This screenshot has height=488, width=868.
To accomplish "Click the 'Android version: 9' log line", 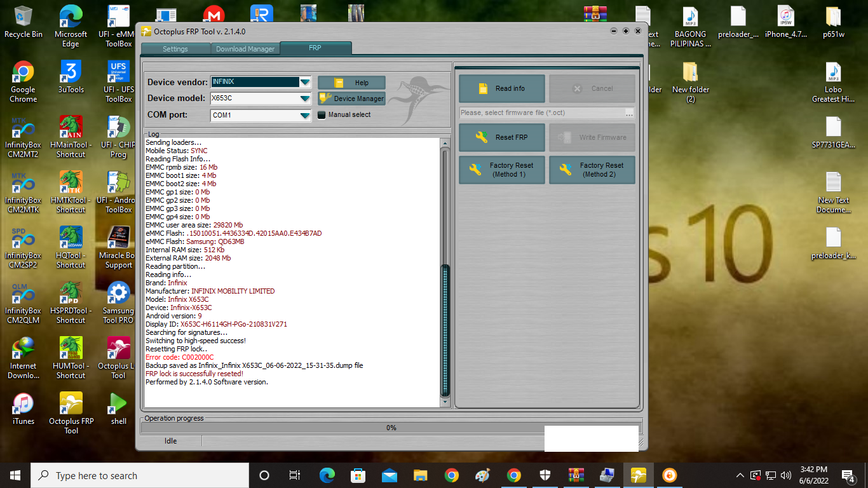I will tap(173, 316).
